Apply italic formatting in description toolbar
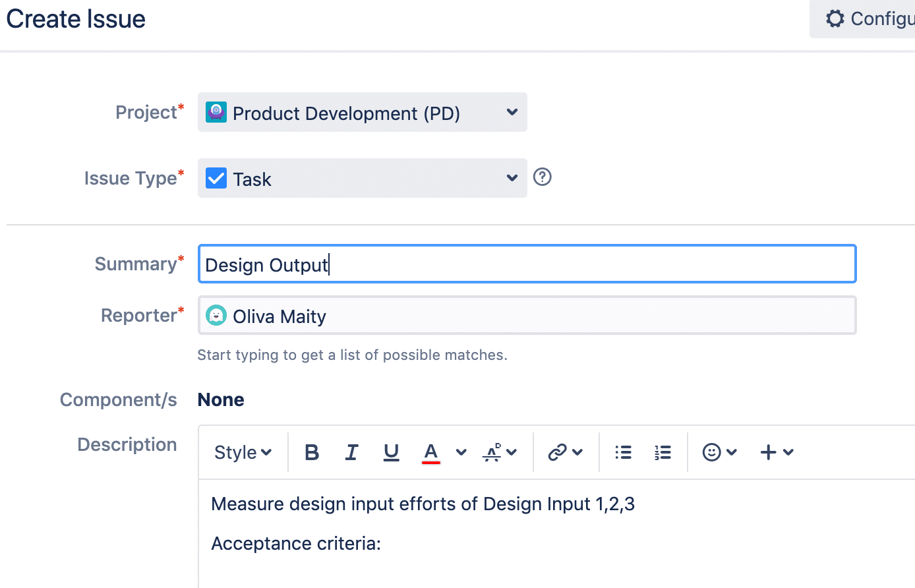915x588 pixels. 351,452
